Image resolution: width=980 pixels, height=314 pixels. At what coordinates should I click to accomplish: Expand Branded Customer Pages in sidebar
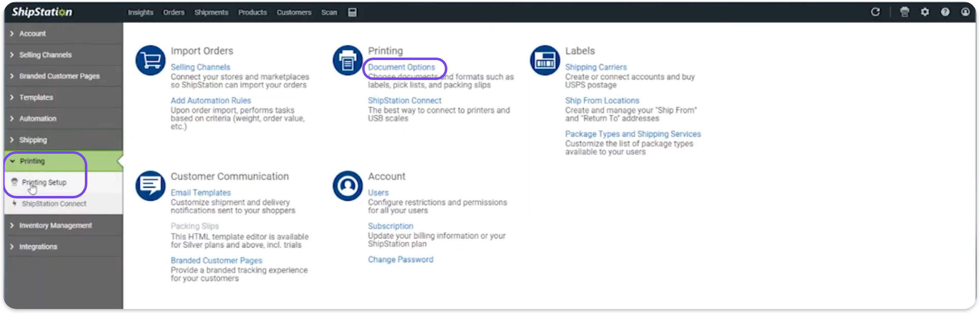click(x=64, y=76)
